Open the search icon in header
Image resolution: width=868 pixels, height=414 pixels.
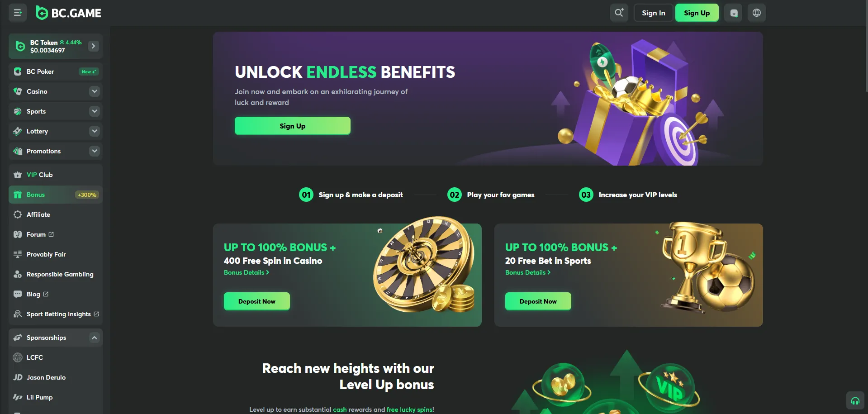pyautogui.click(x=619, y=13)
